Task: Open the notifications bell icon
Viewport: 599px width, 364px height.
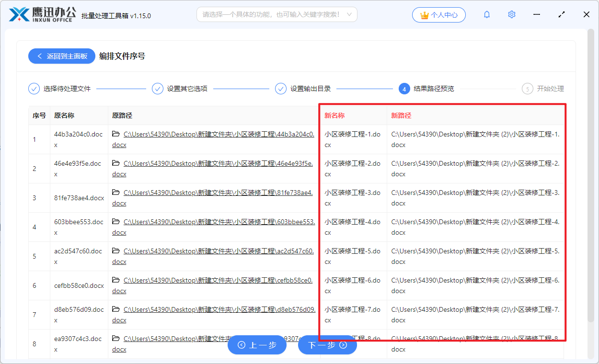Action: (x=486, y=14)
